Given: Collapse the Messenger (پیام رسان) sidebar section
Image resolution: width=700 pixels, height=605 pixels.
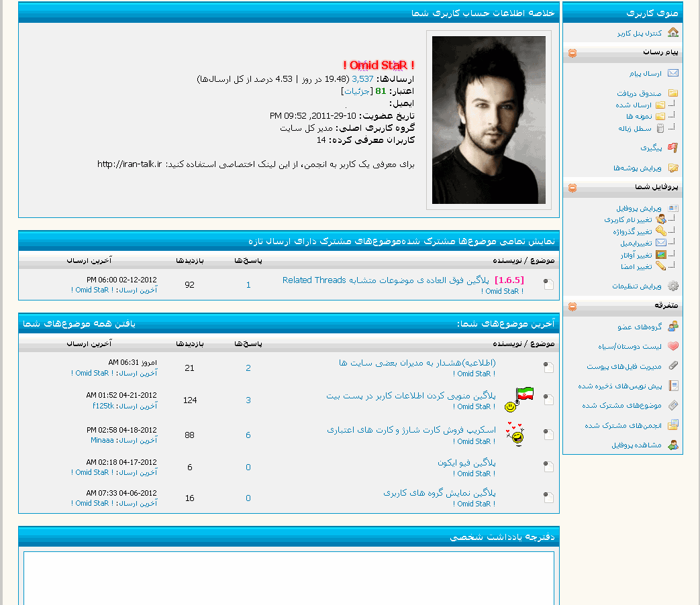Looking at the screenshot, I should [572, 53].
